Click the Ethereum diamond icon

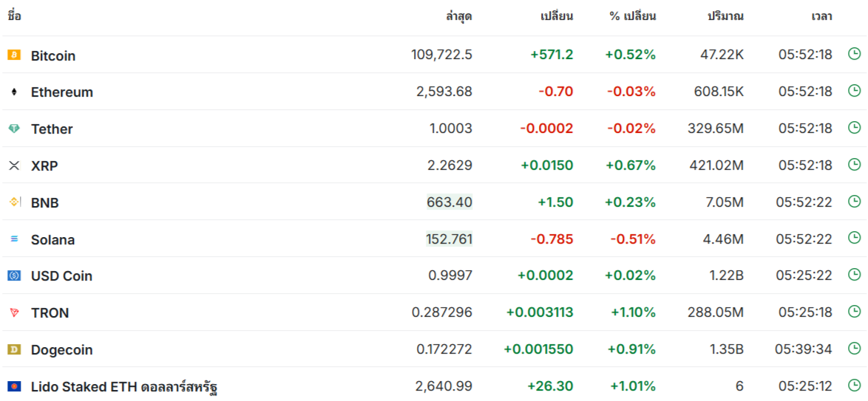tap(14, 92)
